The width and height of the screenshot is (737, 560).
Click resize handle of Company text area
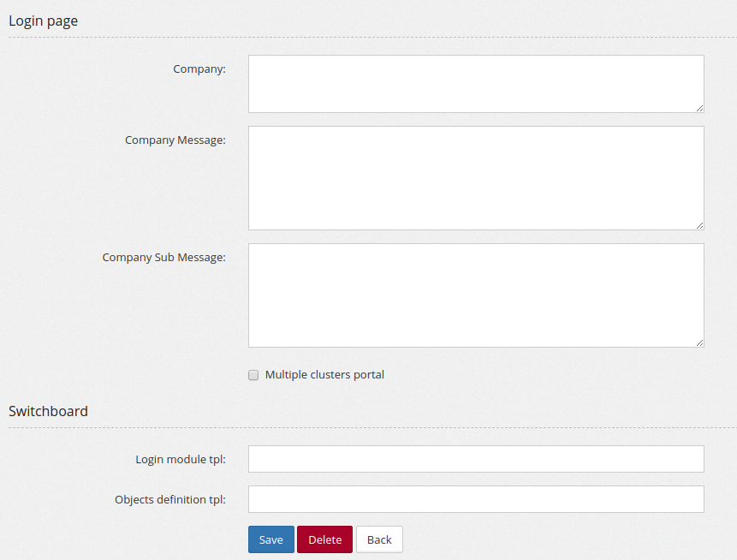tap(699, 108)
